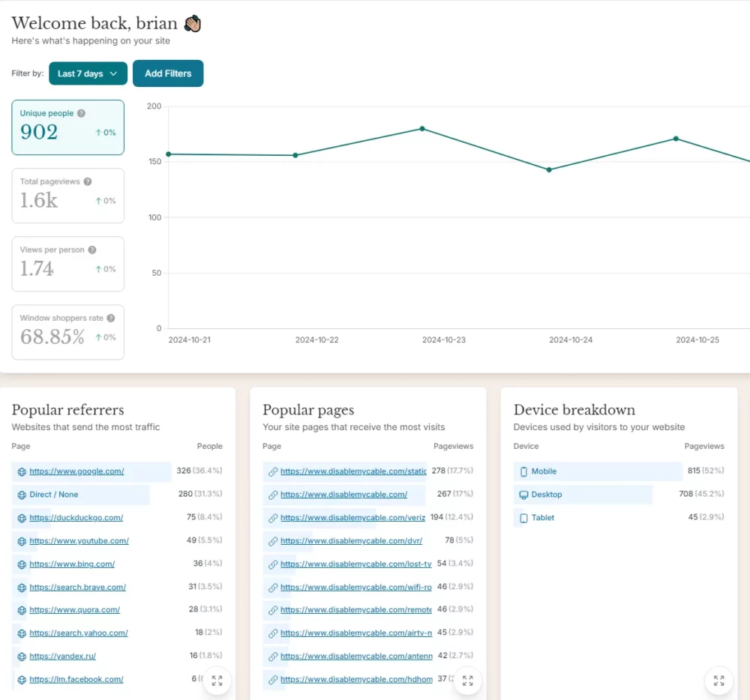Click help icon beside Window shoppers rate
Image resolution: width=750 pixels, height=700 pixels.
pyautogui.click(x=112, y=318)
